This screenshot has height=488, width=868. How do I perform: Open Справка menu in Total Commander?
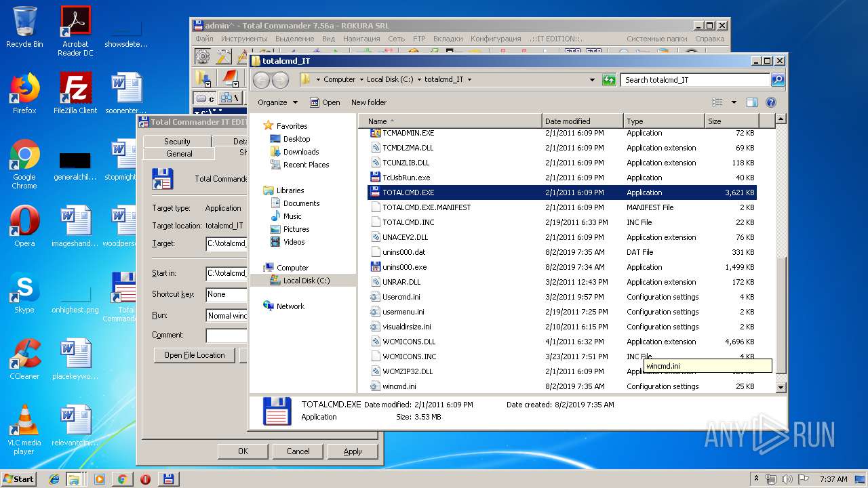709,39
